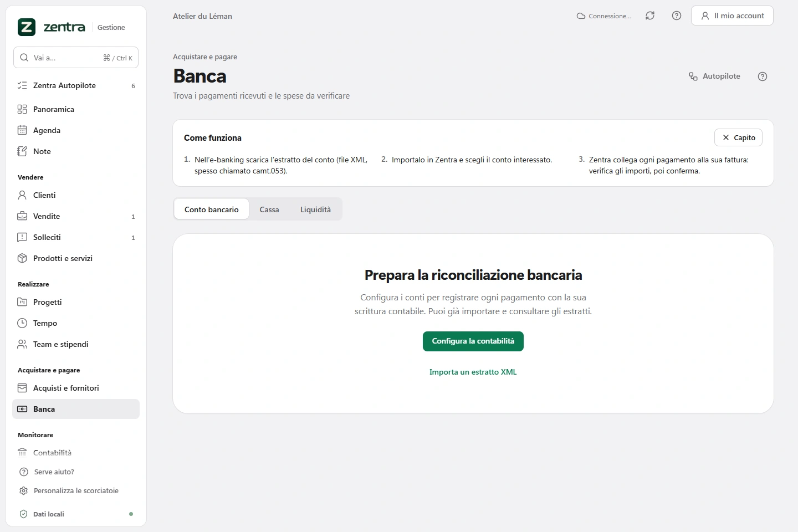Select Banca in the sidebar
Viewport: 798px width, 532px height.
tap(76, 409)
